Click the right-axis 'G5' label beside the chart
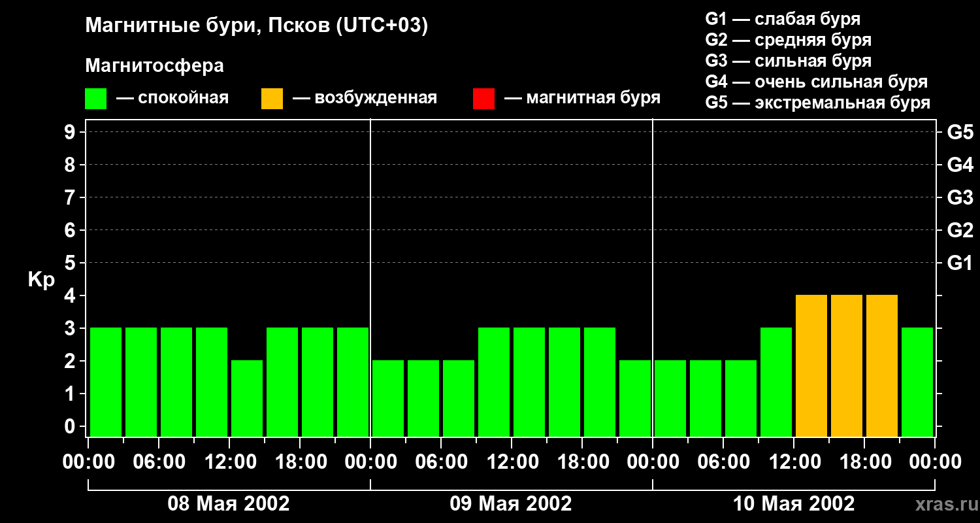 point(960,132)
